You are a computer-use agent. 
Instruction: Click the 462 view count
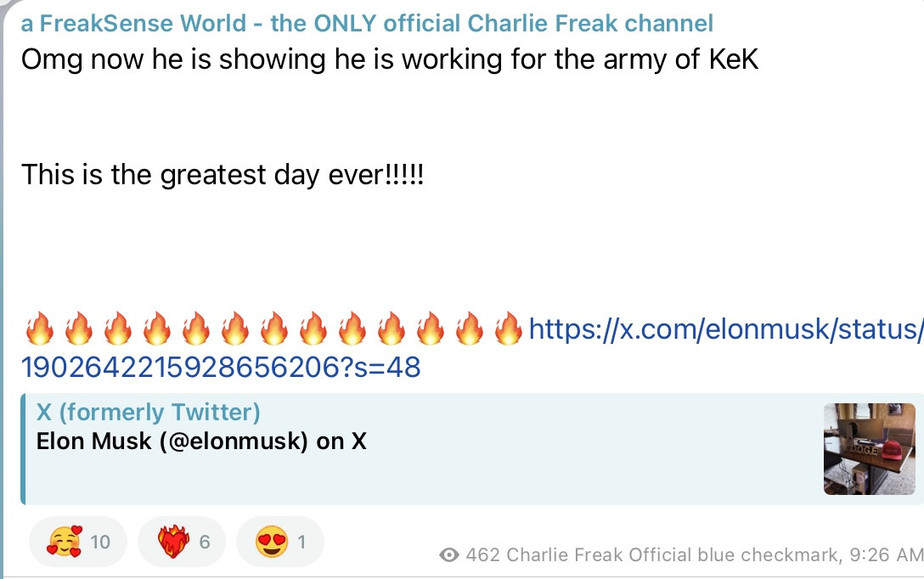coord(483,555)
